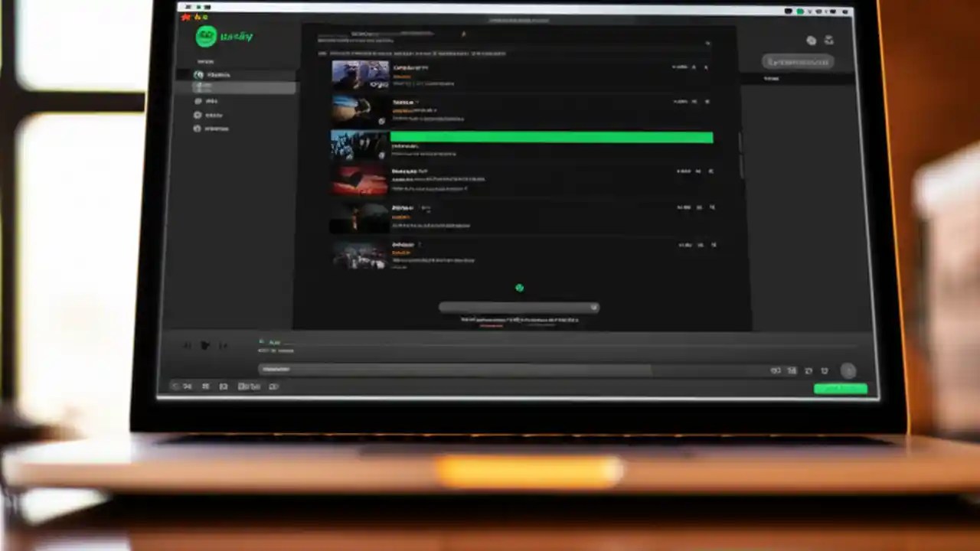Click the green circular play badge below the tracklist
Image resolution: width=980 pixels, height=551 pixels.
(x=519, y=288)
